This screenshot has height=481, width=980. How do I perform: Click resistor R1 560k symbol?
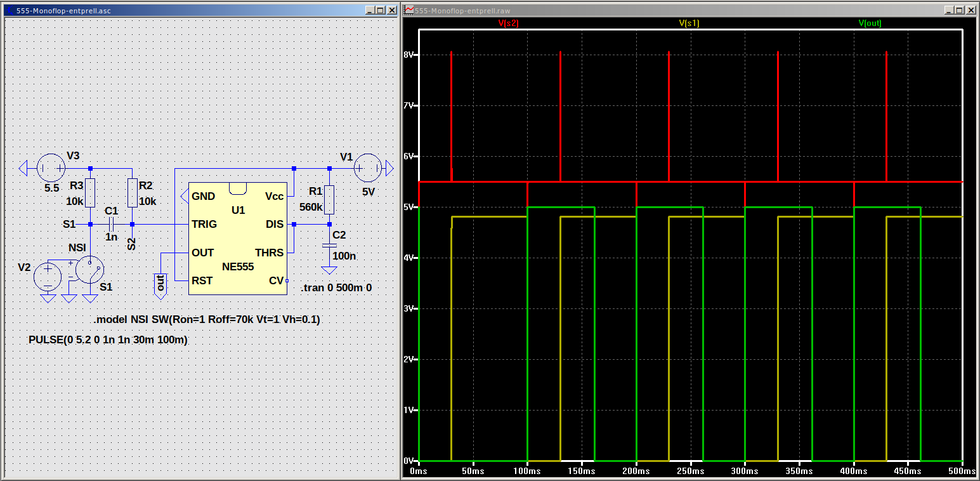329,199
